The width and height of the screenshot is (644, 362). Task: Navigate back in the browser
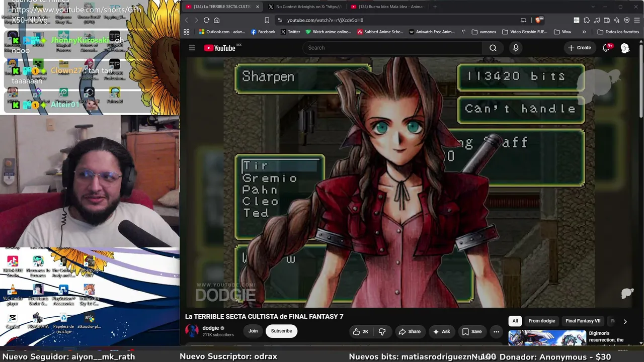[186, 20]
